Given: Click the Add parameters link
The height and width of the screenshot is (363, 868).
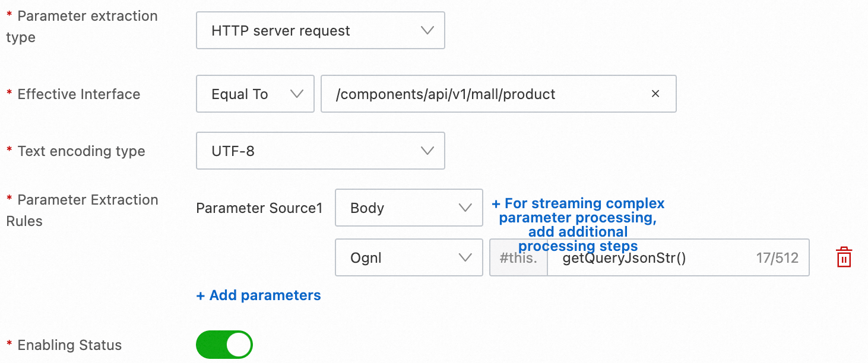Looking at the screenshot, I should (259, 295).
